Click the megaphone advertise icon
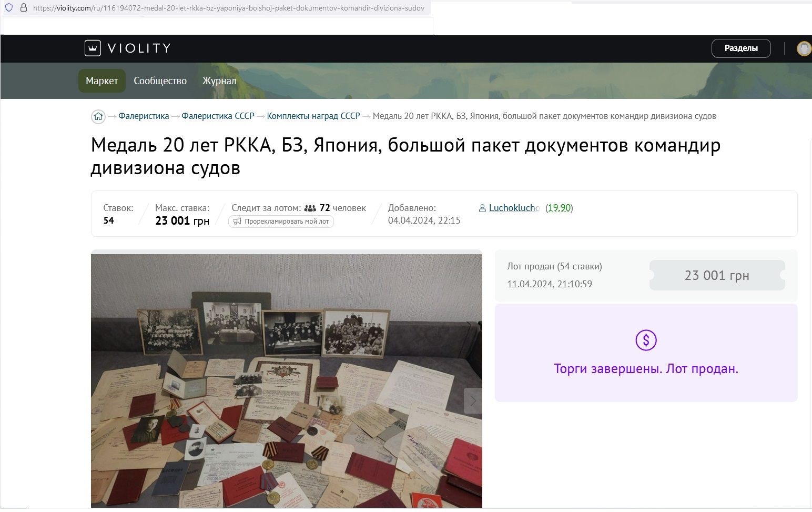The width and height of the screenshot is (812, 512). tap(237, 222)
